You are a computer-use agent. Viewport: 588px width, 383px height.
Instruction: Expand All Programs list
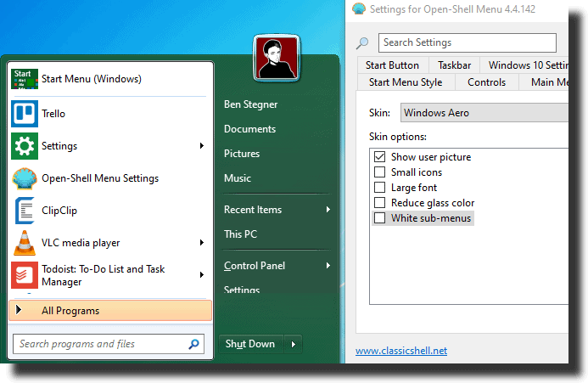[110, 311]
